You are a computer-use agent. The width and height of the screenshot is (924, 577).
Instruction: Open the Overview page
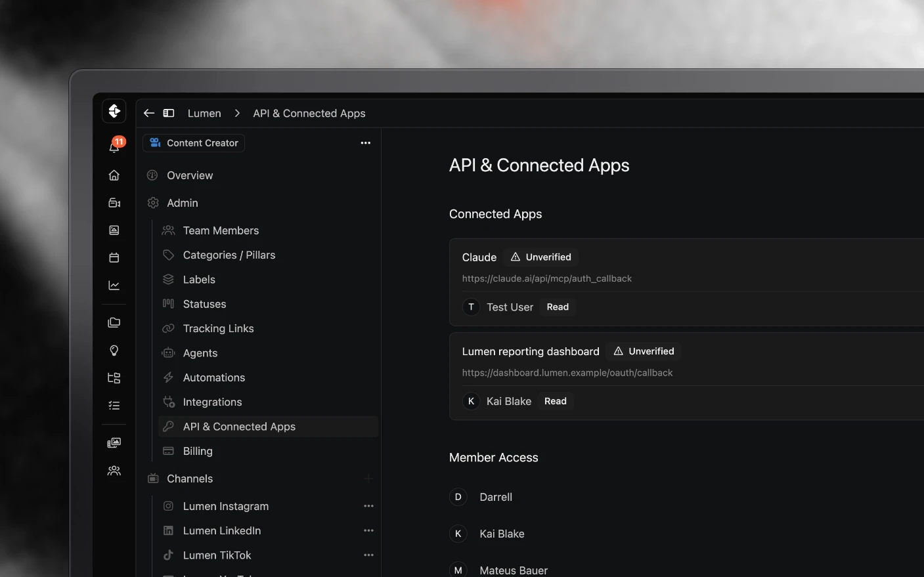(190, 175)
